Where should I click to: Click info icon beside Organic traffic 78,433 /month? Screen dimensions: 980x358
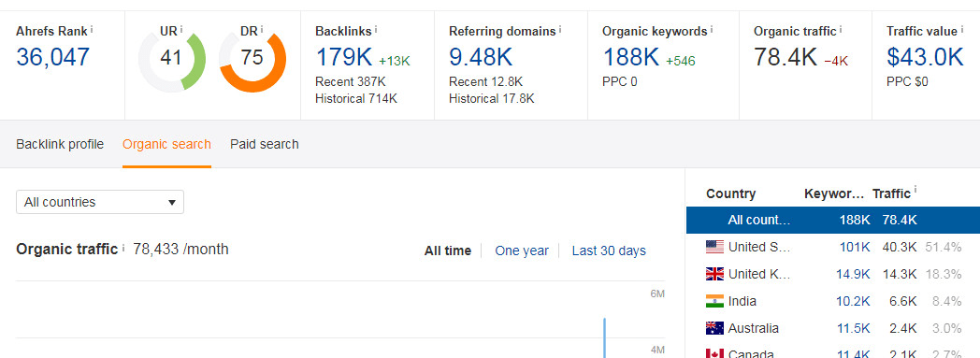tap(123, 248)
